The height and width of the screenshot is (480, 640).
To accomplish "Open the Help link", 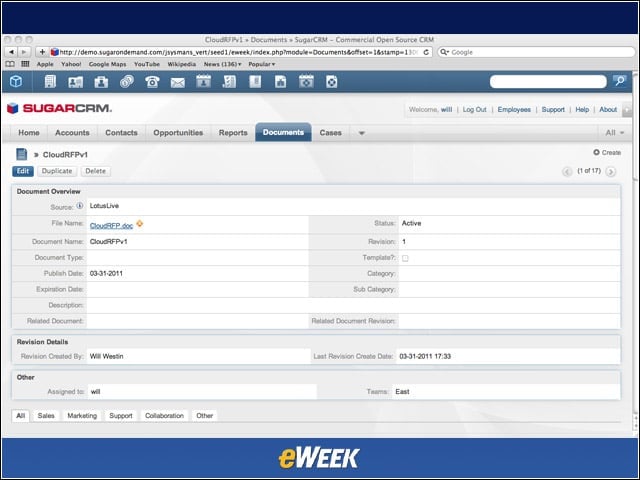I will coord(582,109).
